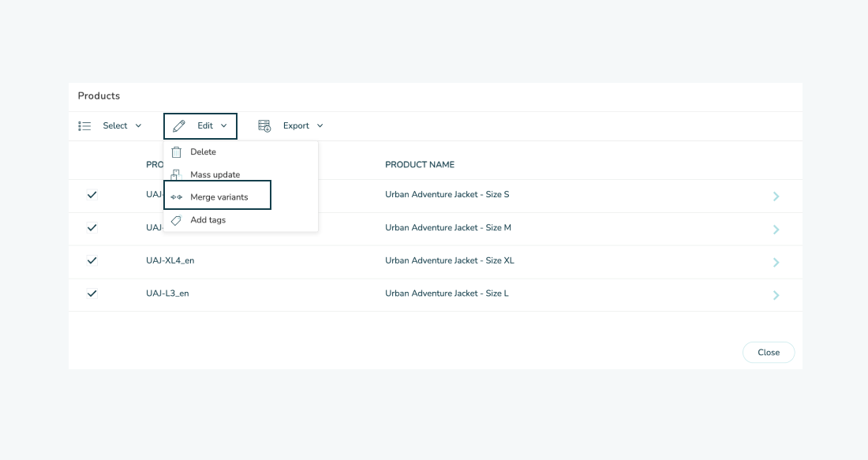Viewport: 868px width, 460px height.
Task: Open Size L product row arrow
Action: 776,295
